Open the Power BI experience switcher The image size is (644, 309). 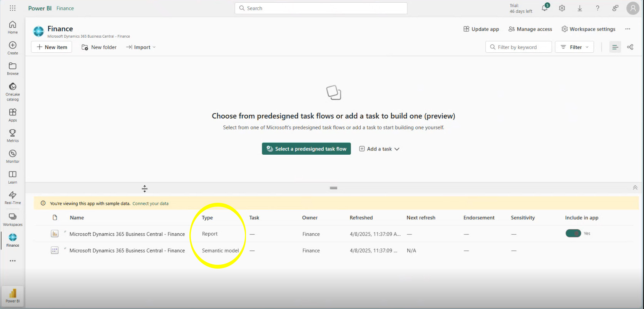[x=13, y=296]
